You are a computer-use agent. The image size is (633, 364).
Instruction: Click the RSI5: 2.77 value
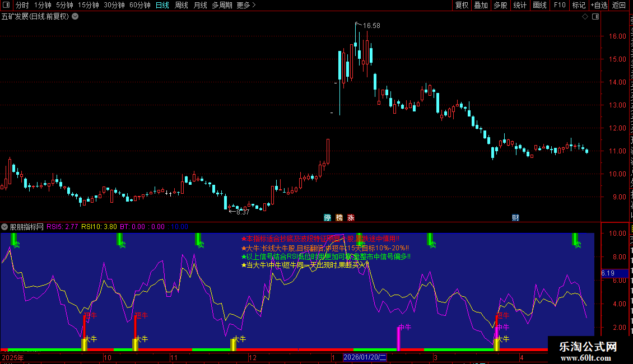tap(62, 227)
